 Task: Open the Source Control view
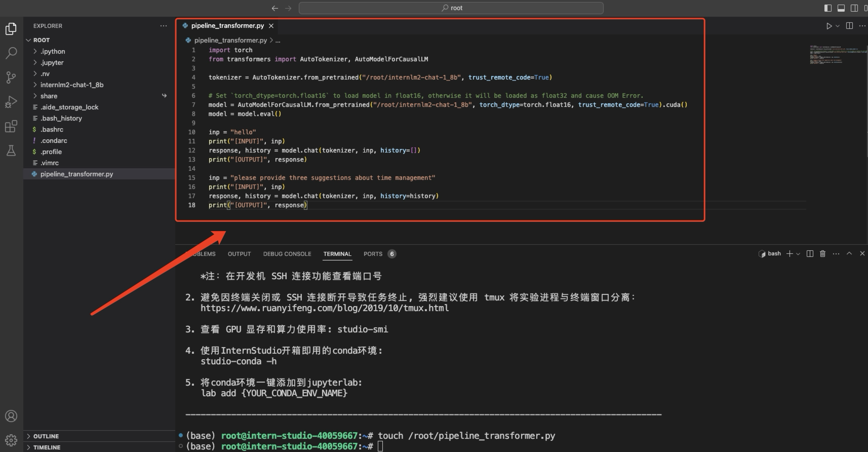(x=11, y=78)
